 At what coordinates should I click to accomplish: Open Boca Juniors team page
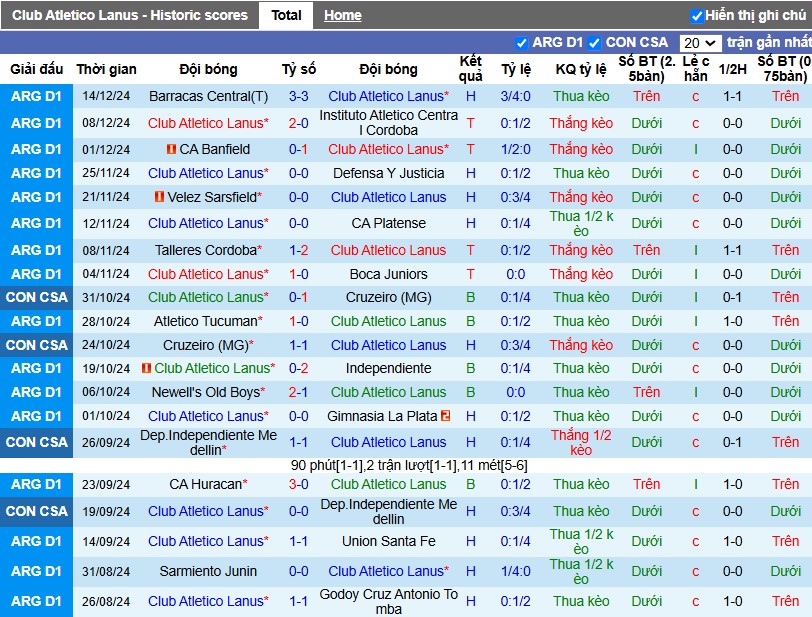[388, 274]
